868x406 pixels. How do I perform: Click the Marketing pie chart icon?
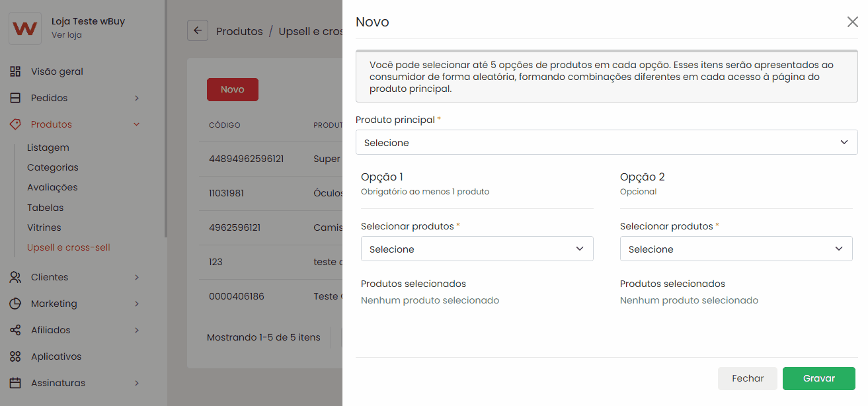tap(15, 304)
